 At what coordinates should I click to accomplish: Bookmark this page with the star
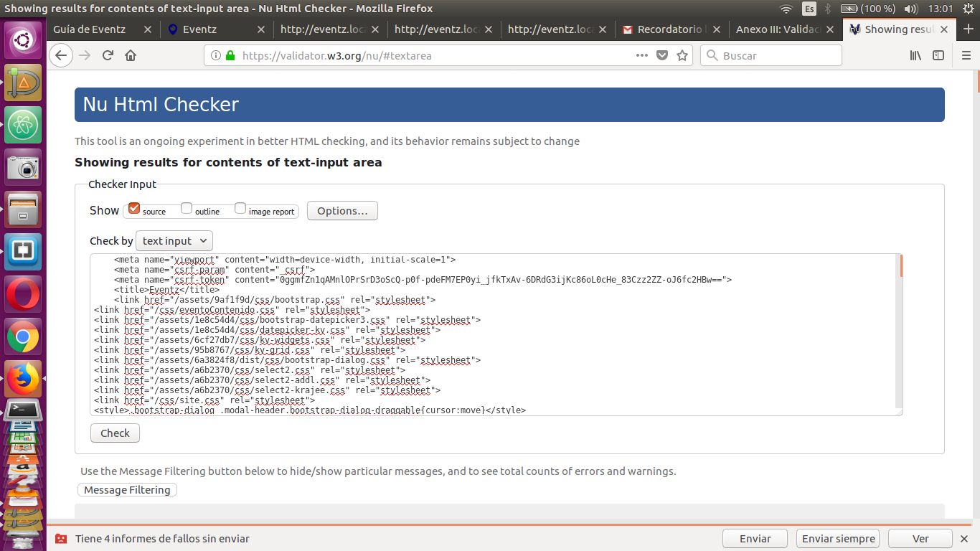(682, 55)
